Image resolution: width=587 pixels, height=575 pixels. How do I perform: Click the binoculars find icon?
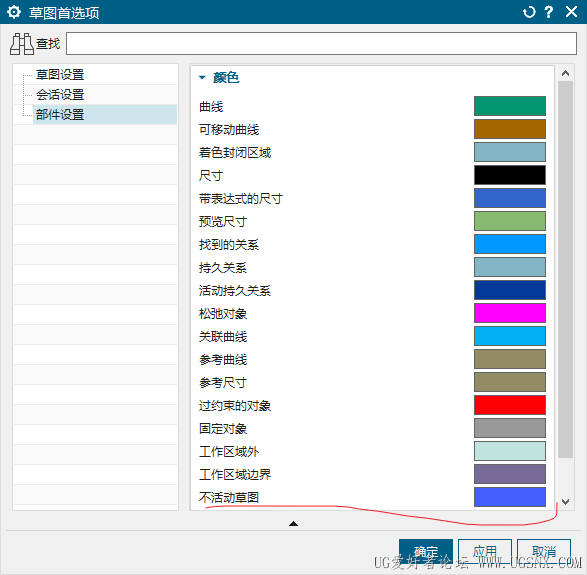click(x=21, y=44)
